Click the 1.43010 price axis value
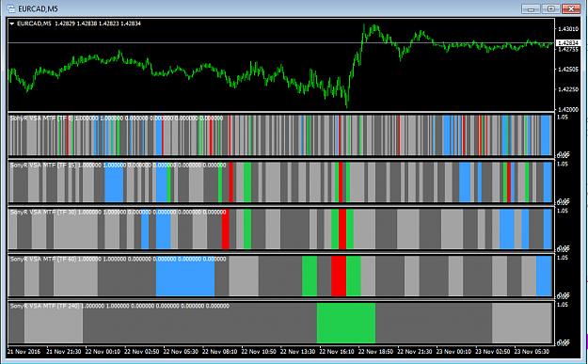 coord(567,29)
